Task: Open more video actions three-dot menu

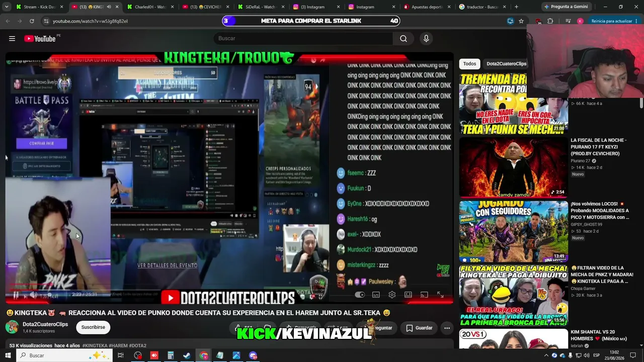Action: click(x=447, y=328)
